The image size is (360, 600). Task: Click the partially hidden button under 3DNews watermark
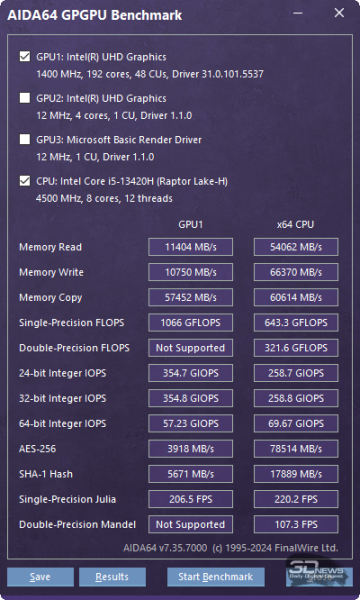click(319, 577)
